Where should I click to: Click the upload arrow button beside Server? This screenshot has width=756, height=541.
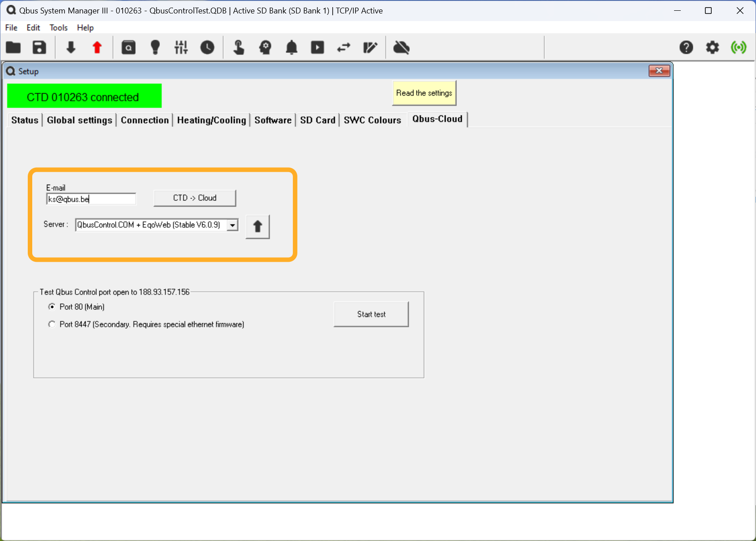click(258, 226)
